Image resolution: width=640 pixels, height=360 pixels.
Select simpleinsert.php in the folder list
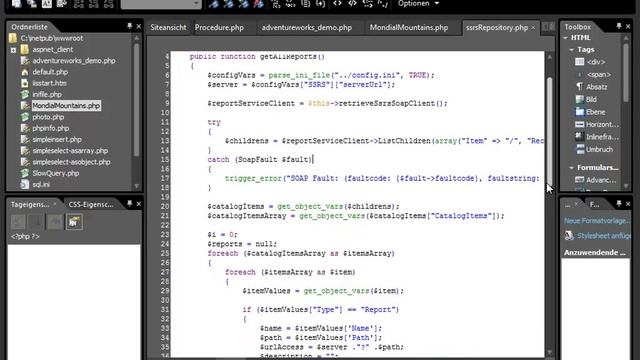point(57,139)
